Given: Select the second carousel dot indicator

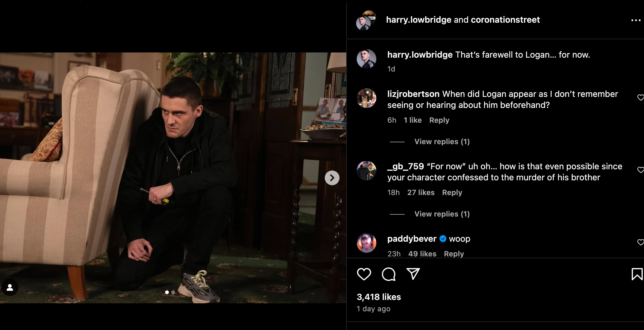Looking at the screenshot, I should (x=173, y=293).
